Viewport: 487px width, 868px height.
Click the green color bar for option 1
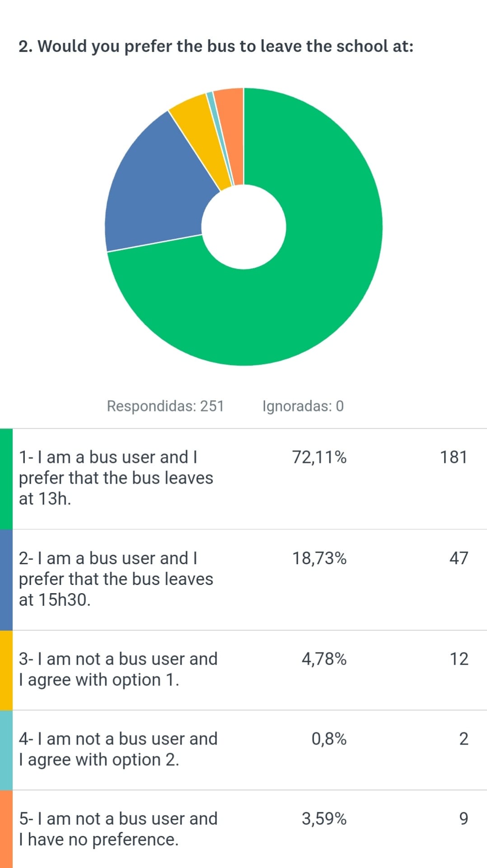click(6, 478)
